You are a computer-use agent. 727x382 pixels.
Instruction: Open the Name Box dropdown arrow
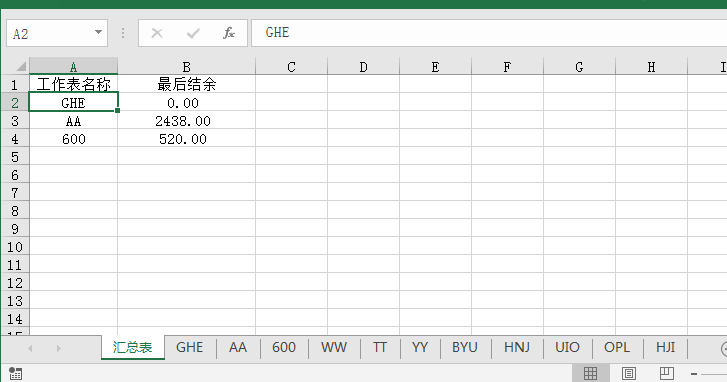pos(98,32)
